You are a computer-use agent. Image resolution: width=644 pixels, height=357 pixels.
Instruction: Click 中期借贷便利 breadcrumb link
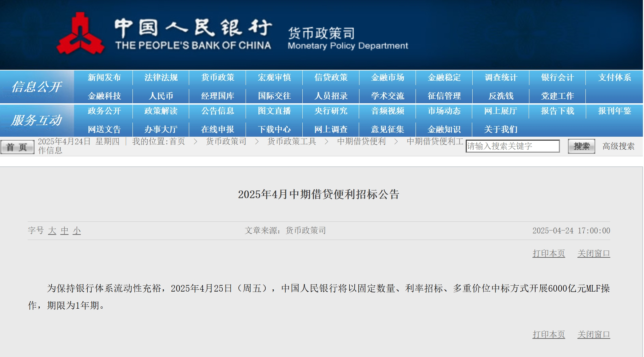[x=362, y=141]
